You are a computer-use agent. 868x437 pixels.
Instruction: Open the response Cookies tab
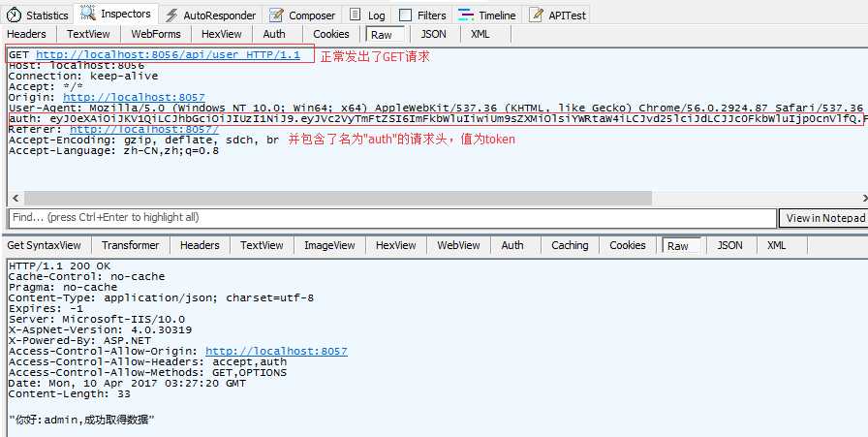(627, 245)
